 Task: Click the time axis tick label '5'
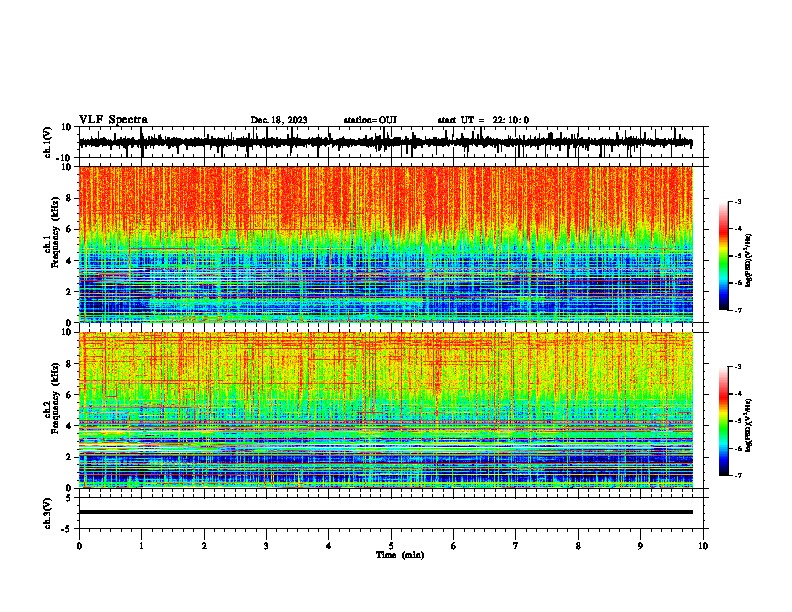[x=391, y=546]
